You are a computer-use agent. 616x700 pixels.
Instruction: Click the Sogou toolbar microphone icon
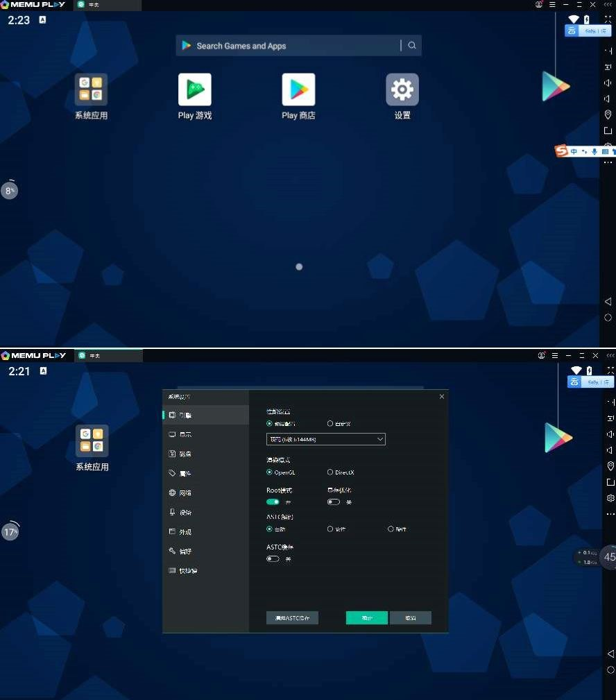[594, 151]
